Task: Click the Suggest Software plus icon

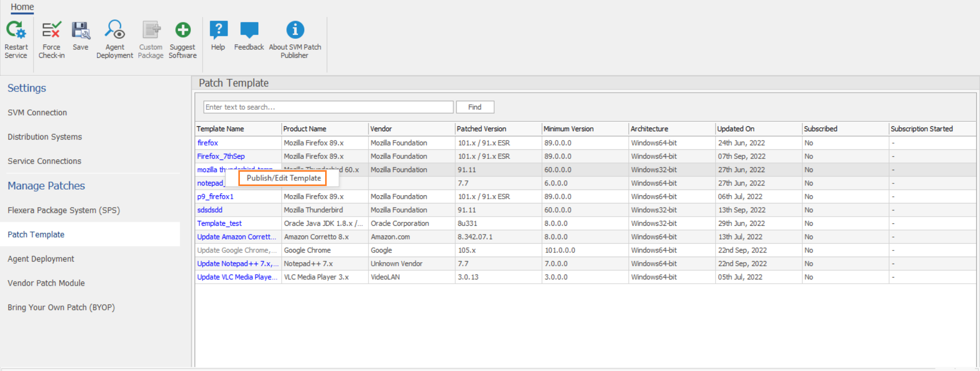Action: point(183,31)
